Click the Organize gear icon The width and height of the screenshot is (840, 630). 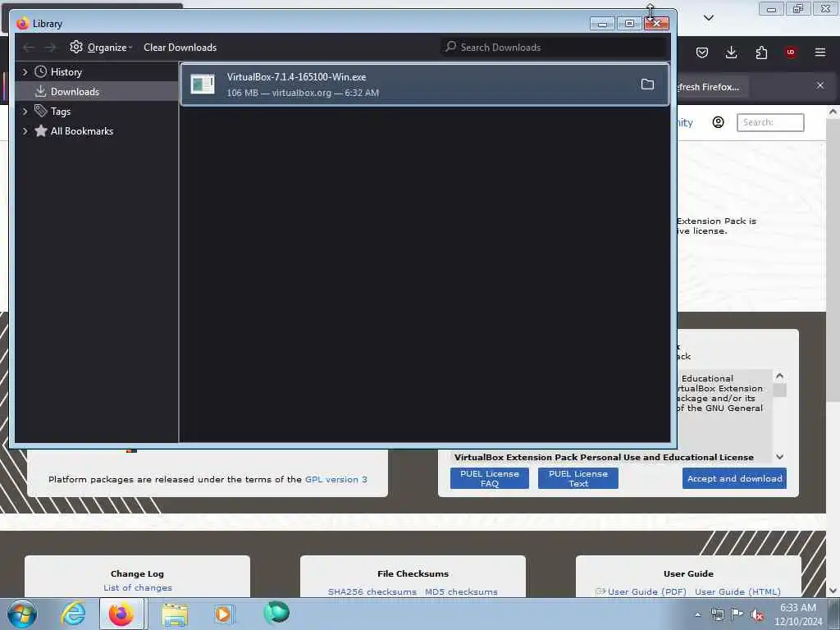[x=76, y=47]
